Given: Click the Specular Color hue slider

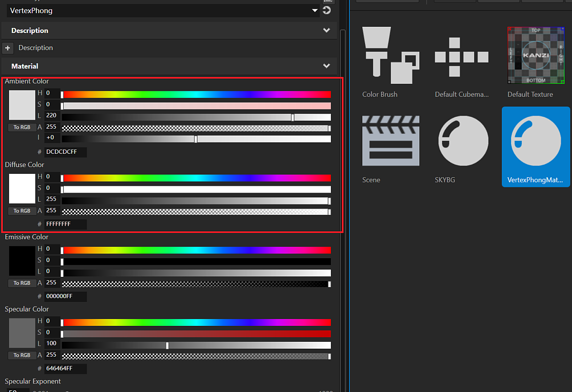Looking at the screenshot, I should click(196, 322).
